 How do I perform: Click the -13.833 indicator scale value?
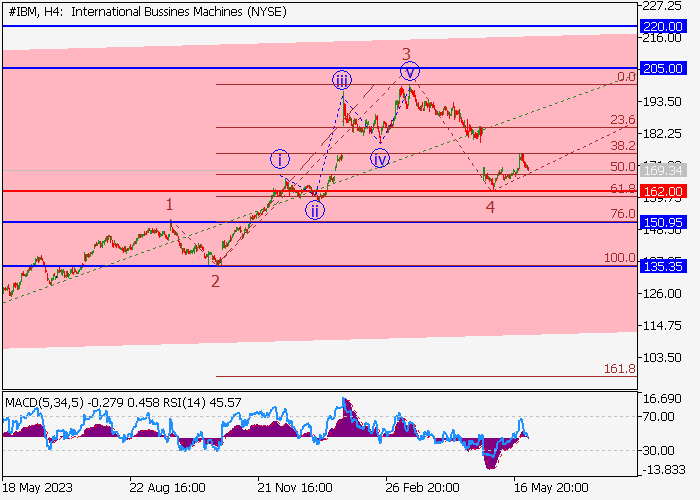pyautogui.click(x=664, y=470)
